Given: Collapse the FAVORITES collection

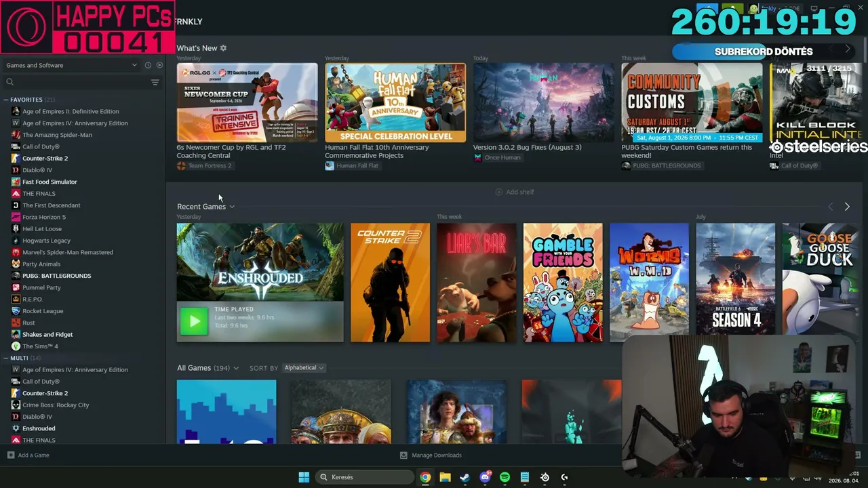Looking at the screenshot, I should 5,100.
